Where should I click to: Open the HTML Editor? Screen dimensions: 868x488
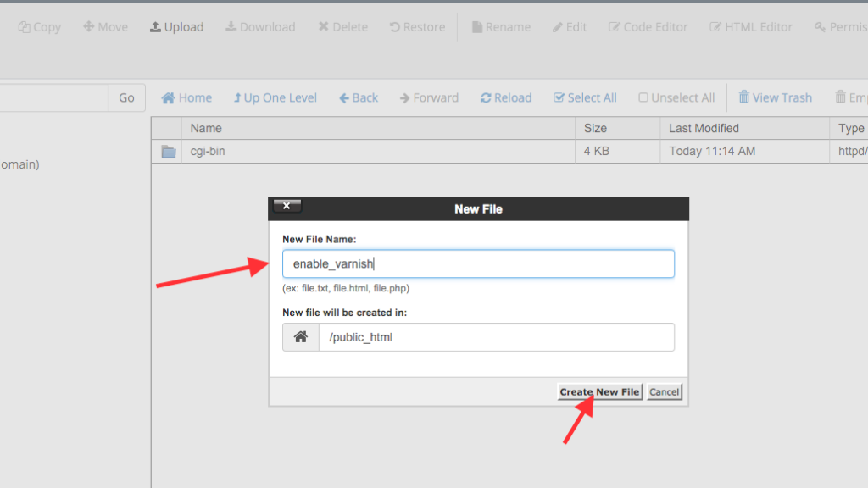coord(751,27)
